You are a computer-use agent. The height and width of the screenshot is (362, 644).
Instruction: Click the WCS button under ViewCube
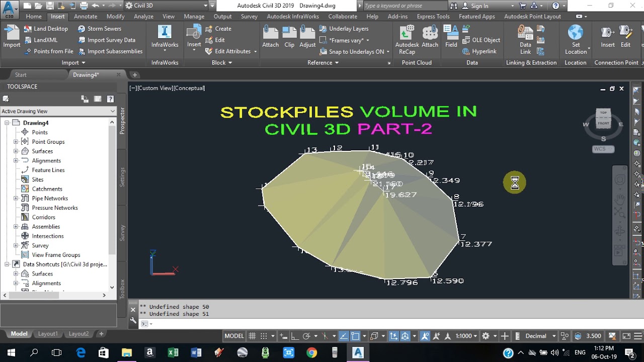(603, 149)
